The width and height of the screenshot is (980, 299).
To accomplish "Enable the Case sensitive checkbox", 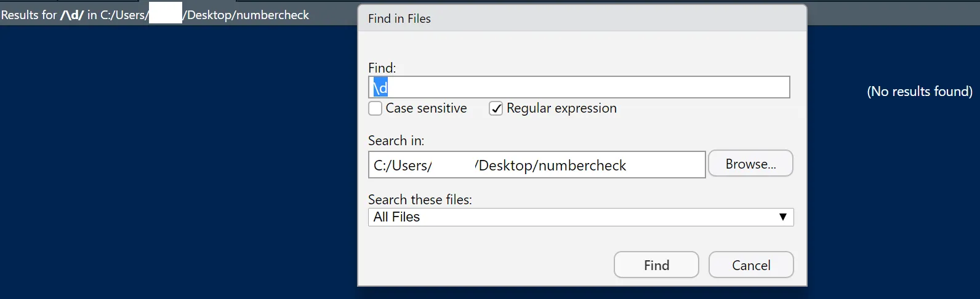I will pyautogui.click(x=375, y=109).
